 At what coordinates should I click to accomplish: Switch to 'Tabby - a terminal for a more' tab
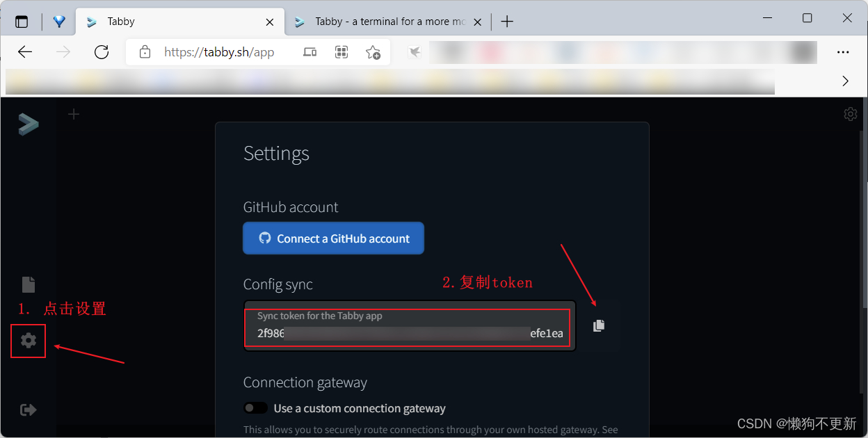(389, 22)
